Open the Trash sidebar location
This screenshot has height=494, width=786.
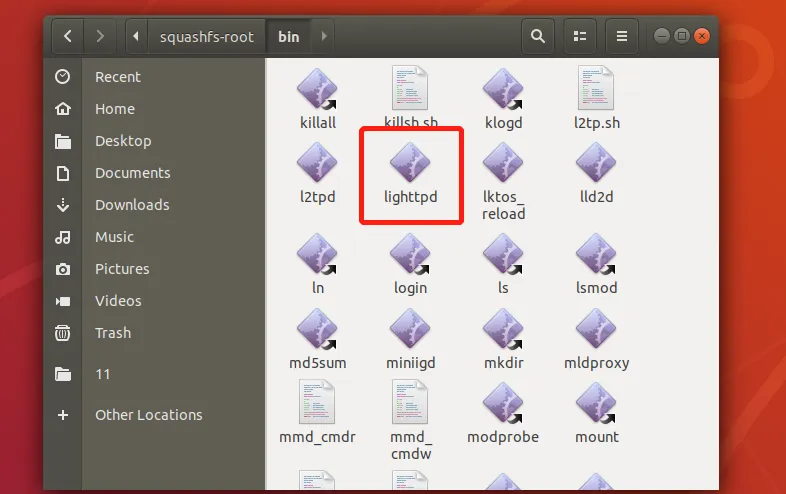(x=113, y=333)
